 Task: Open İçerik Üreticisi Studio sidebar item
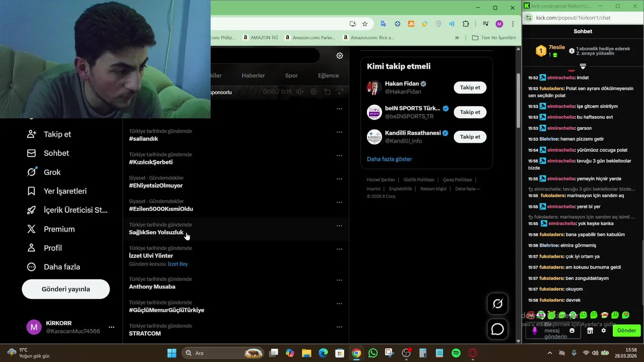click(67, 210)
